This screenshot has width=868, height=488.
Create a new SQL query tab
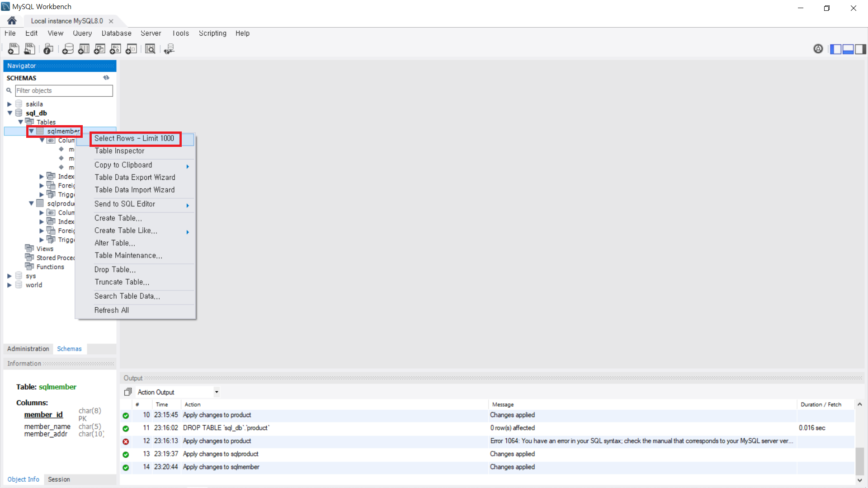tap(13, 49)
